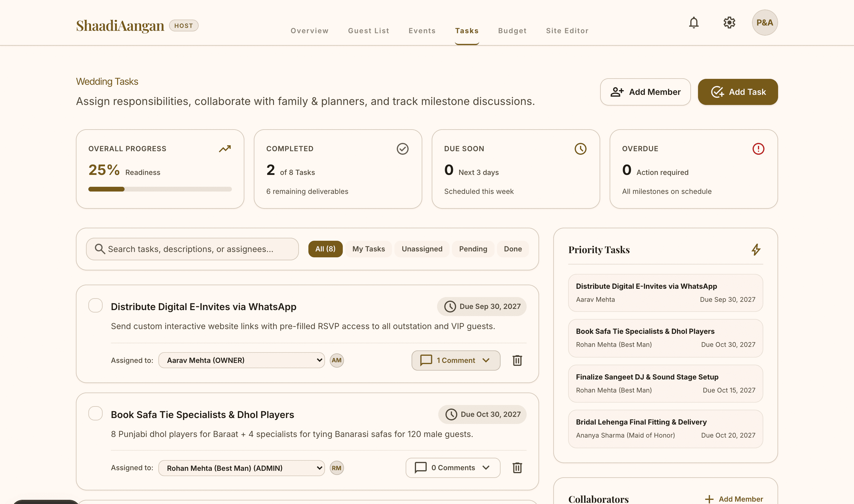Open assignee dropdown showing Aarav Mehta (OWNER)
The image size is (854, 504).
click(242, 360)
